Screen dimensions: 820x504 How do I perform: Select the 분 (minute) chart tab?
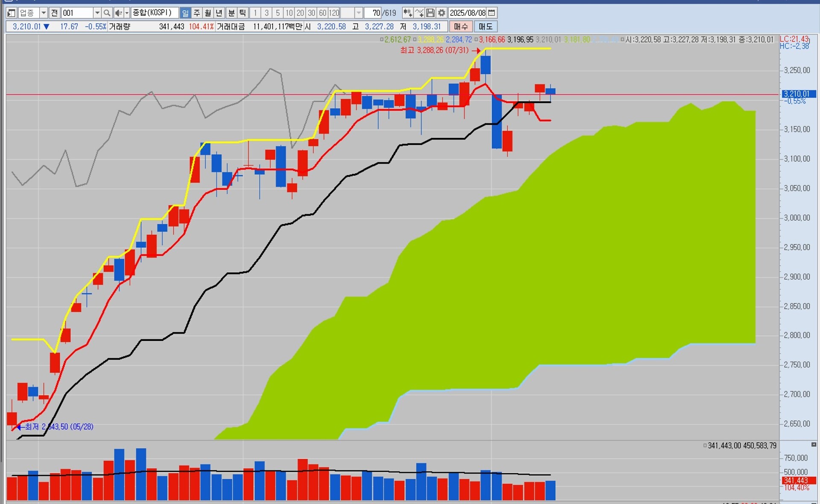click(231, 13)
